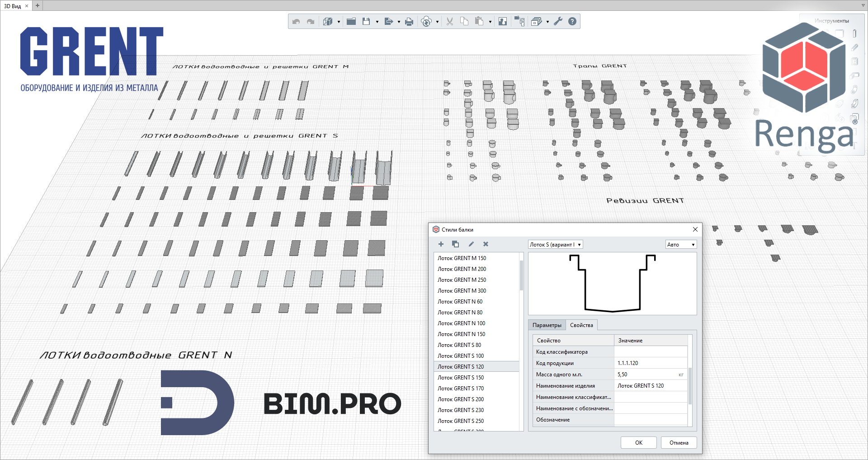The width and height of the screenshot is (868, 460).
Task: Open settings with the wrench icon
Action: 558,21
